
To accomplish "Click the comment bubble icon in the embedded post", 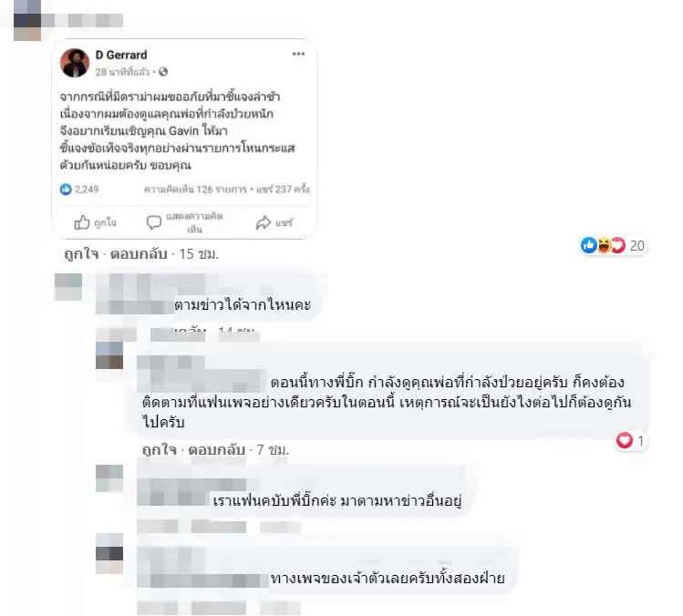I will pos(154,222).
